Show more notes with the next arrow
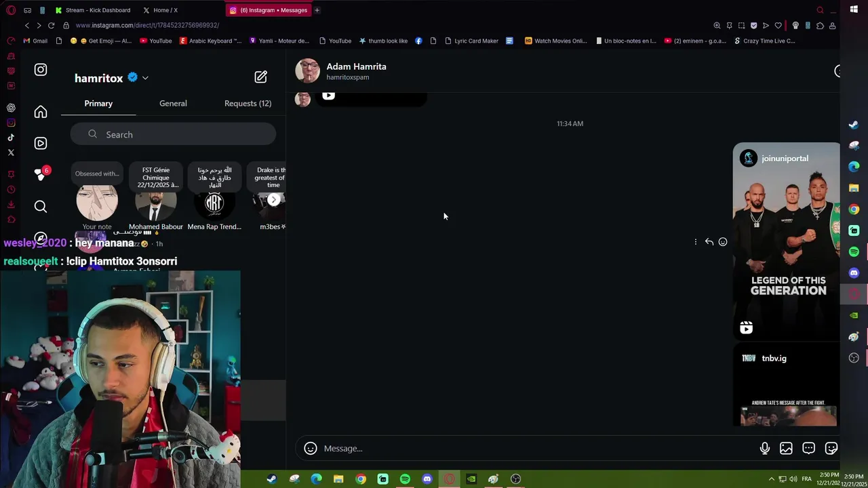The width and height of the screenshot is (868, 488). click(x=273, y=200)
